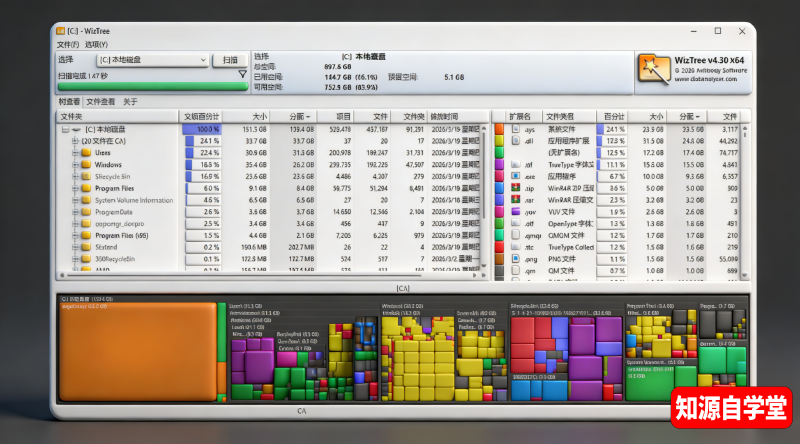Click the yellow color swatch for 应用程序扩展
The image size is (800, 444).
click(x=499, y=141)
